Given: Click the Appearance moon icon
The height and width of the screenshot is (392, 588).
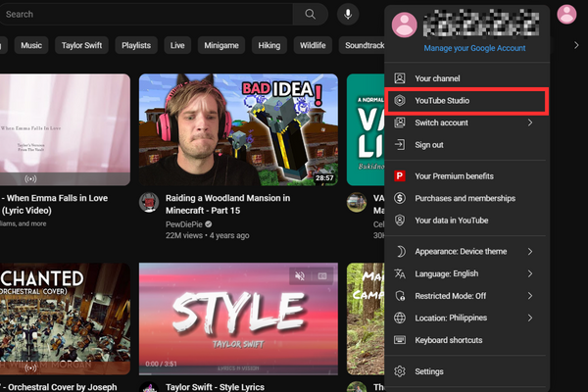Looking at the screenshot, I should click(401, 251).
